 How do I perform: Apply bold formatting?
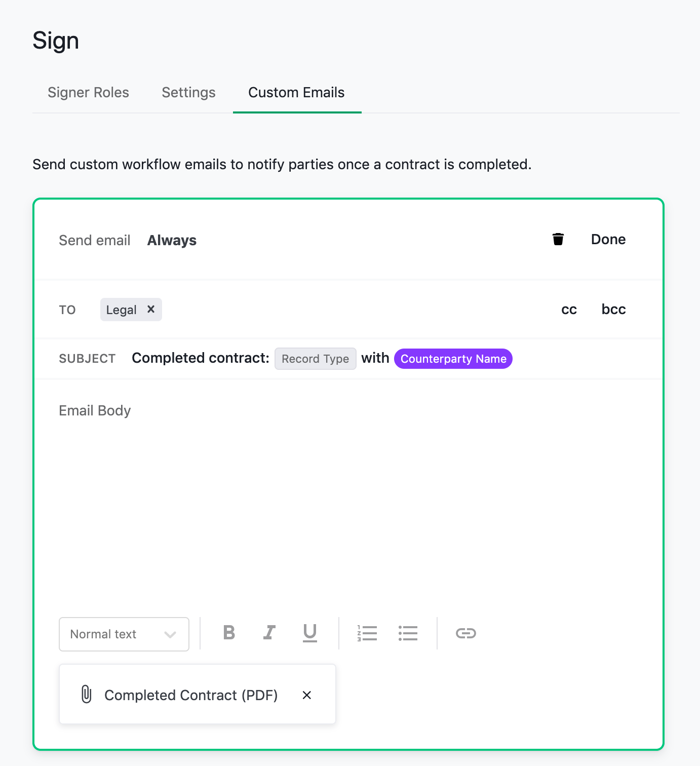(228, 633)
